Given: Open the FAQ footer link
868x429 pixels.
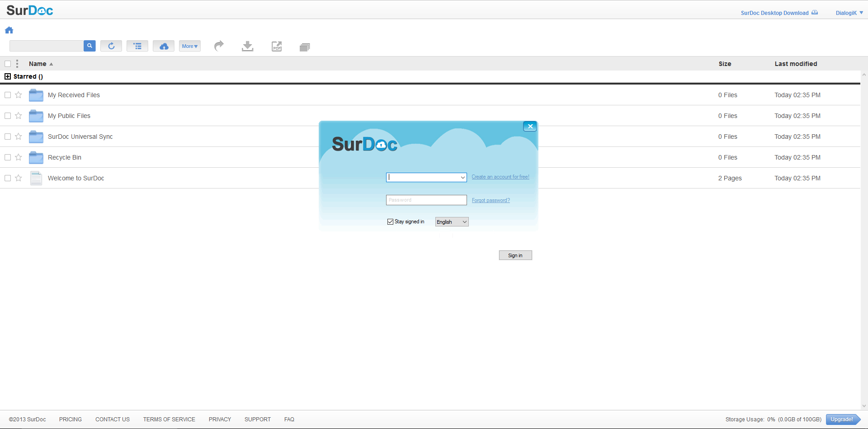Looking at the screenshot, I should tap(289, 420).
